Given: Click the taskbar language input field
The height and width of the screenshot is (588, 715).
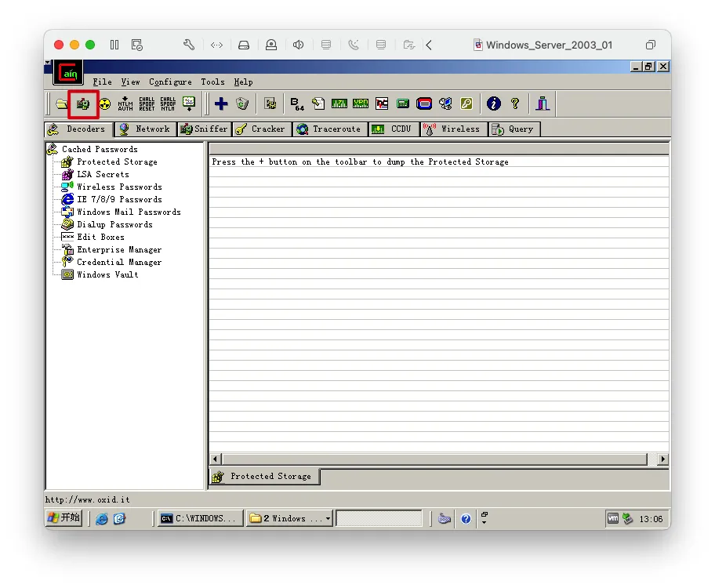Looking at the screenshot, I should pos(379,519).
